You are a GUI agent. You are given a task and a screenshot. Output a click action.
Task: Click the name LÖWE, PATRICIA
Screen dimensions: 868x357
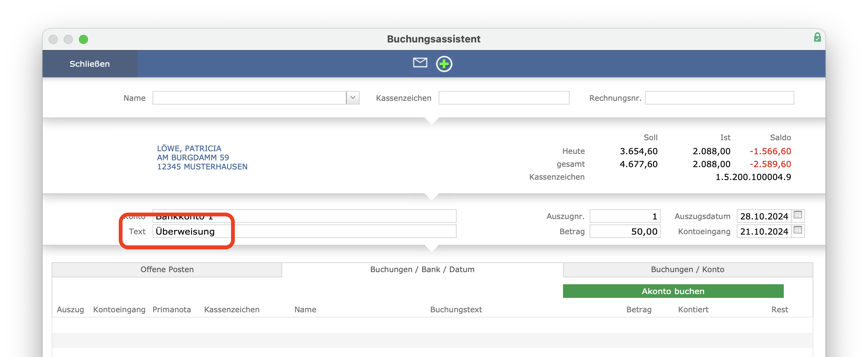(x=189, y=148)
